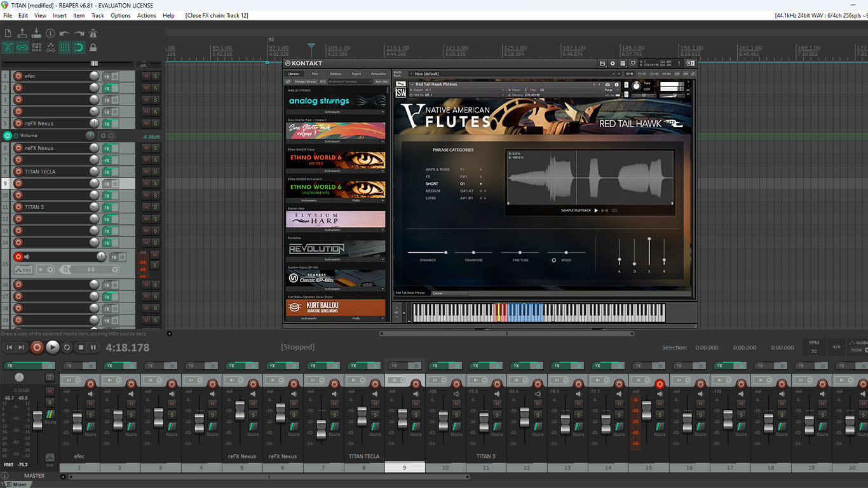Toggle item grouping chain-link icon
868x488 pixels.
pos(22,47)
